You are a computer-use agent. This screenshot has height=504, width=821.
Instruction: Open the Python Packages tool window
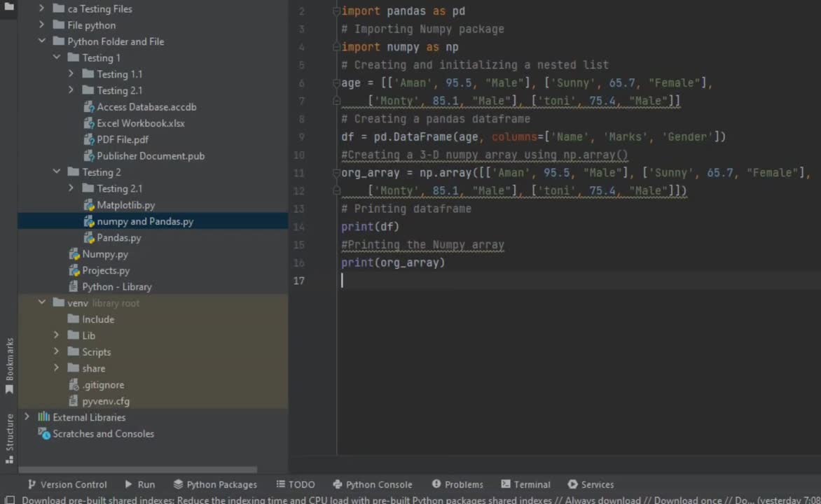click(x=215, y=484)
